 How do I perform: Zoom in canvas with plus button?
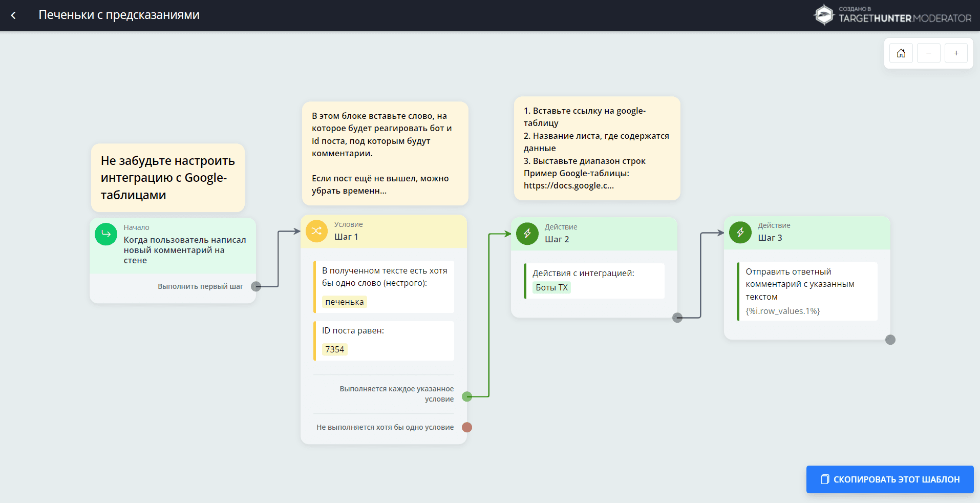coord(956,53)
